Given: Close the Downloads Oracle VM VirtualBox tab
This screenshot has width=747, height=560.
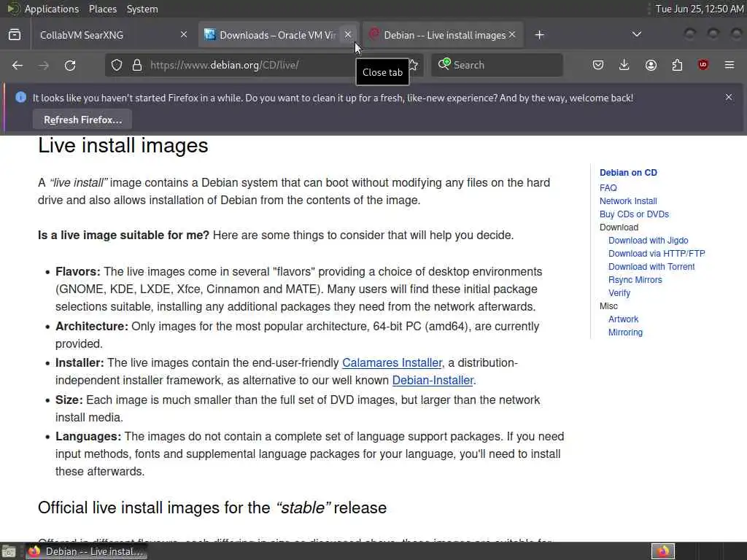Looking at the screenshot, I should point(348,34).
